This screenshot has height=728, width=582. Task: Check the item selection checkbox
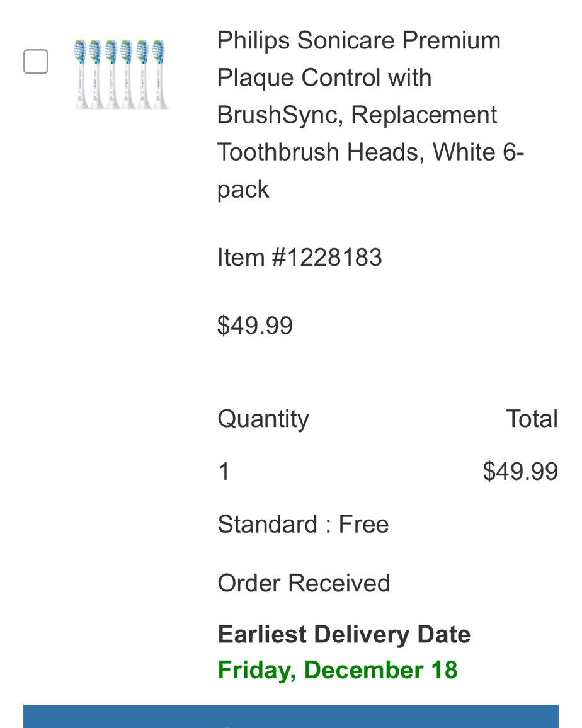pos(36,61)
